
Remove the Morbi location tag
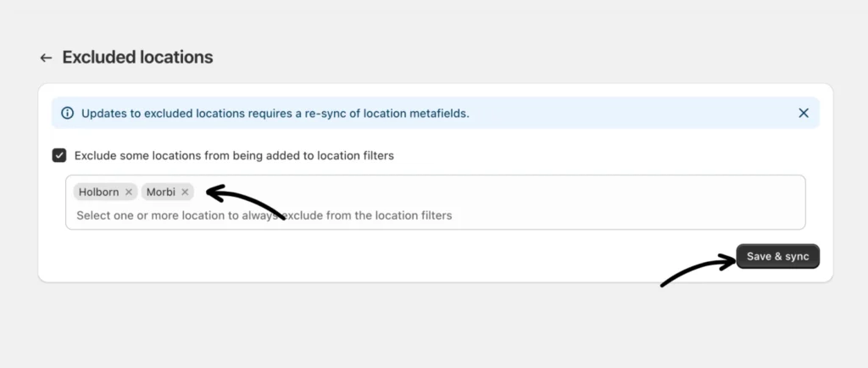tap(185, 192)
